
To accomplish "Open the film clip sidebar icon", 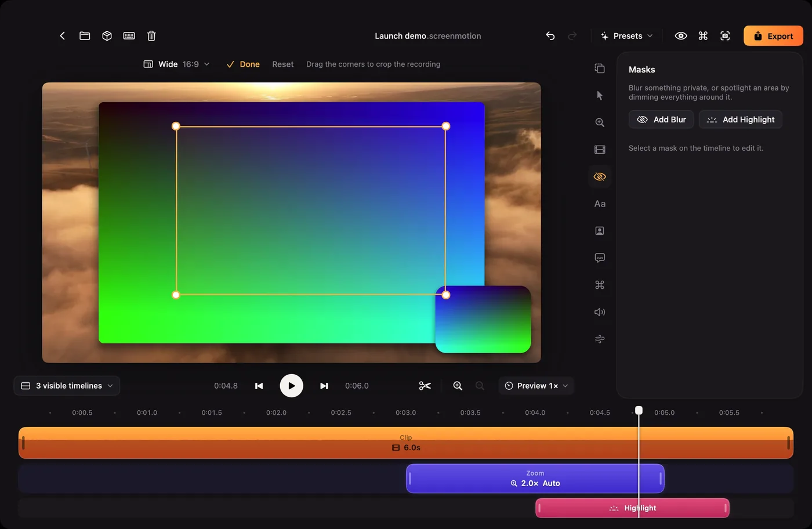I will [600, 150].
